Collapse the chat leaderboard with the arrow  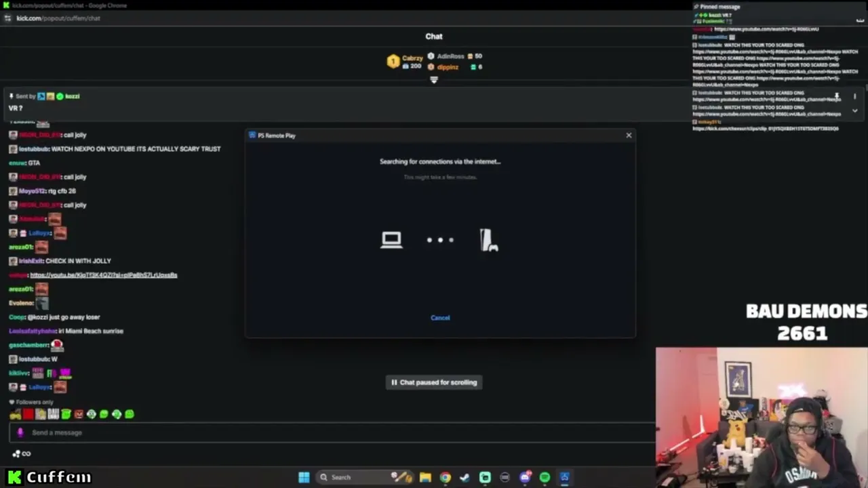point(434,80)
